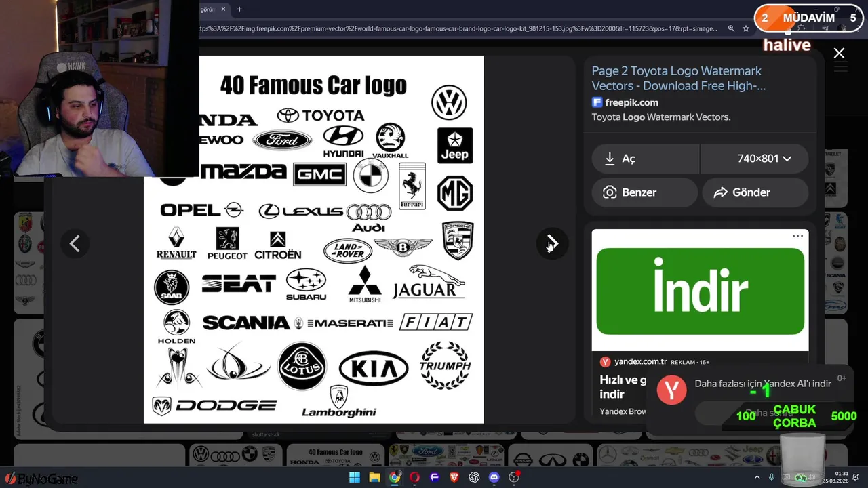868x488 pixels.
Task: Click the Gönder share button
Action: [x=755, y=192]
